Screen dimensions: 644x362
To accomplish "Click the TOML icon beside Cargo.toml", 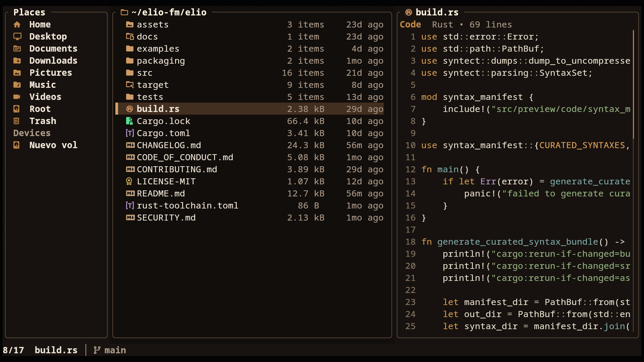I will tap(130, 133).
